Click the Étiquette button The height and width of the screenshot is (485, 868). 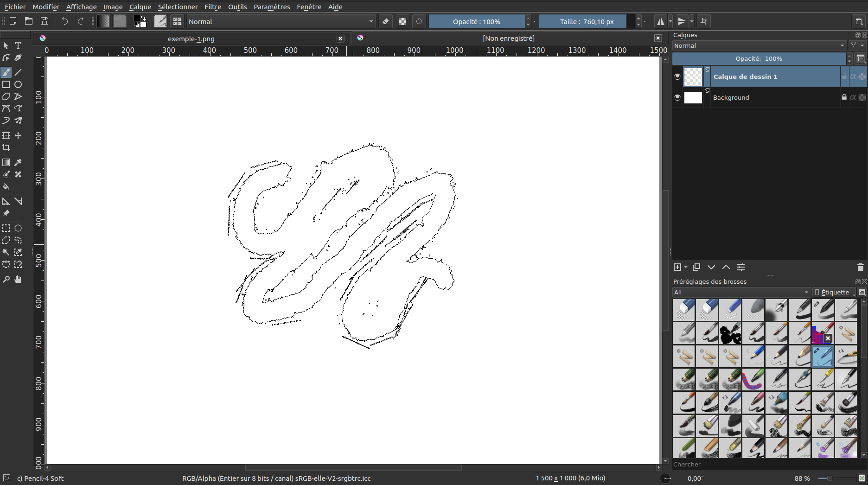(x=835, y=292)
